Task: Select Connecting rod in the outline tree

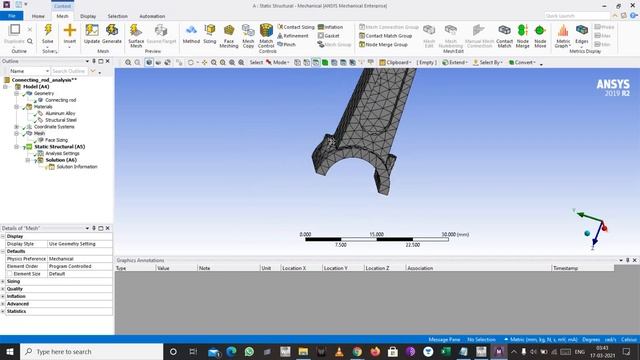Action: point(60,100)
